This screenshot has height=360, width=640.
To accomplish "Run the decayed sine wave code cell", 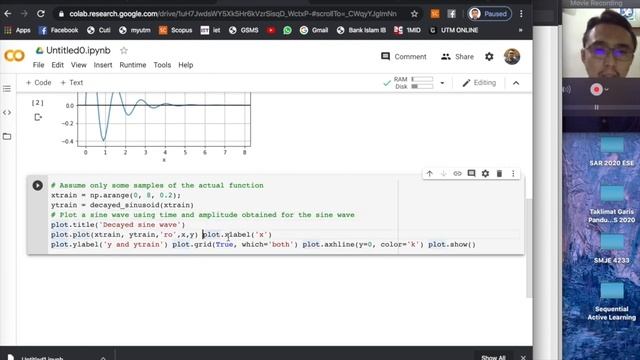I will 38,185.
